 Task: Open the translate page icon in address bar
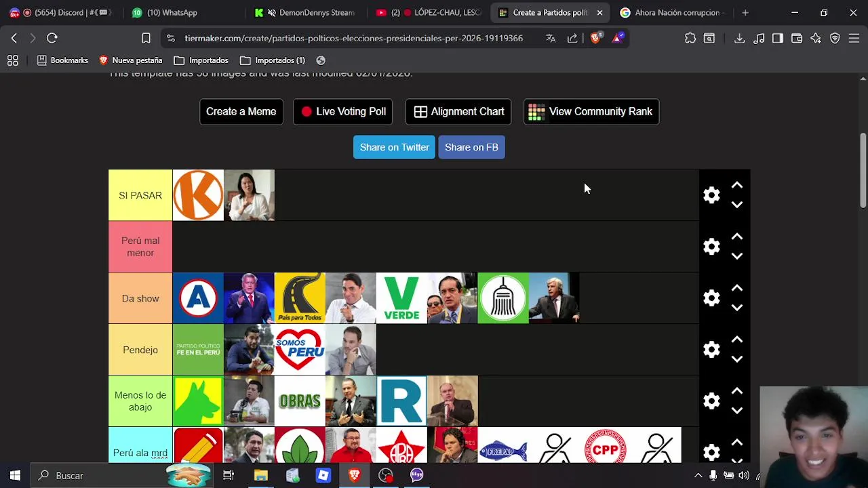click(x=551, y=38)
